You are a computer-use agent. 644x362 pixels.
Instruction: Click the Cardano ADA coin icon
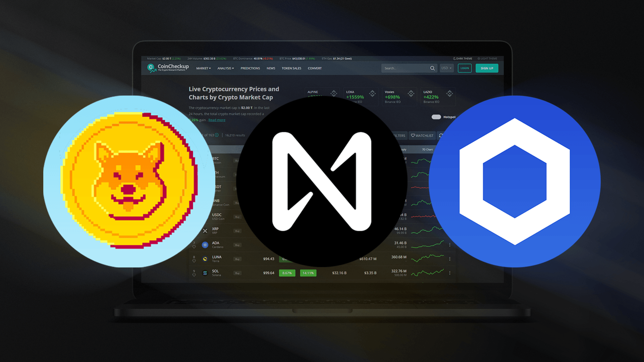click(x=205, y=245)
